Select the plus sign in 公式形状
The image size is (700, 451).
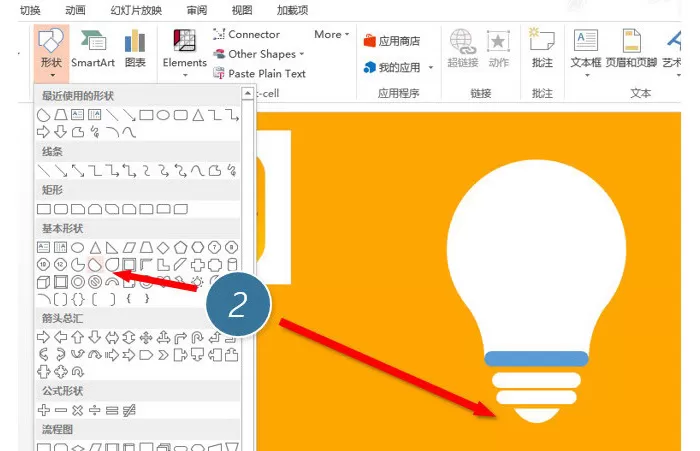click(43, 410)
